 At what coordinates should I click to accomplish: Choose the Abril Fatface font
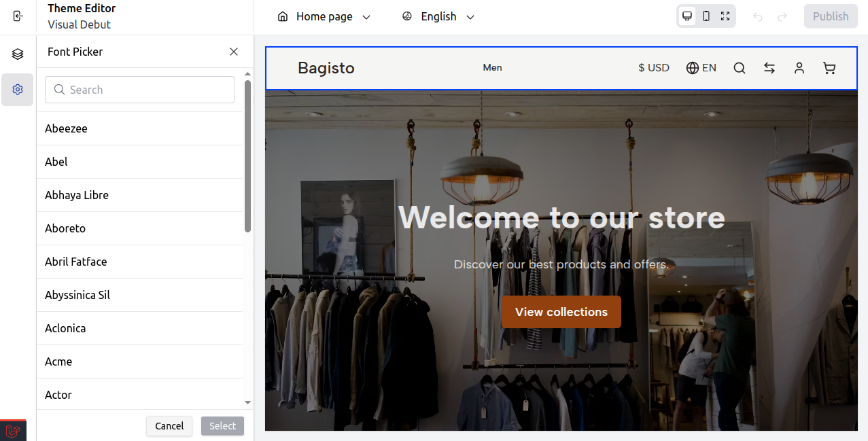click(x=139, y=262)
